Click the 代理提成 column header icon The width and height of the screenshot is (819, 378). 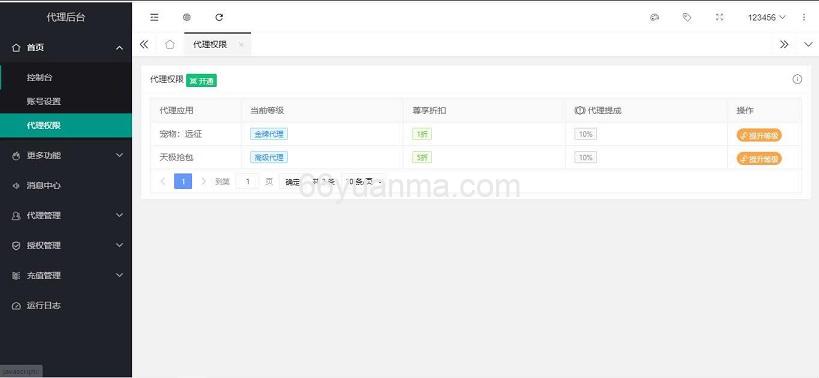coord(579,111)
